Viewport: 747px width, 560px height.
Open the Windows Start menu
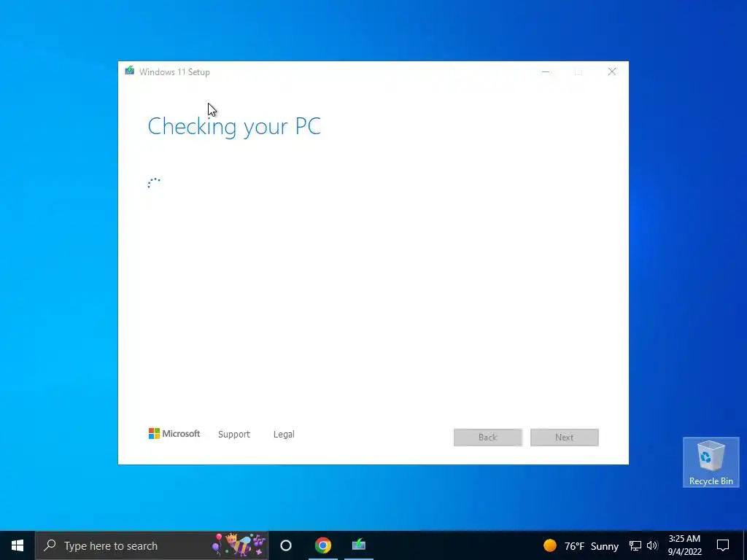point(18,545)
